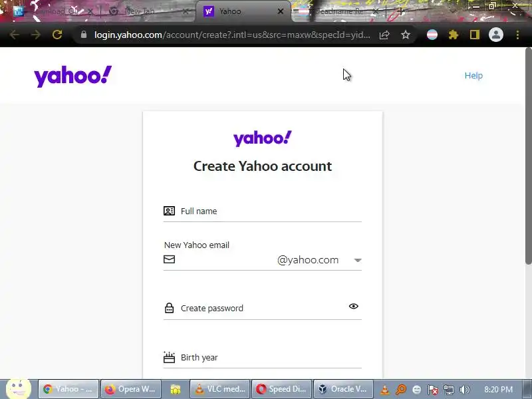The width and height of the screenshot is (532, 399).
Task: Switch to Yahoo Chrome taskbar button
Action: [68, 389]
